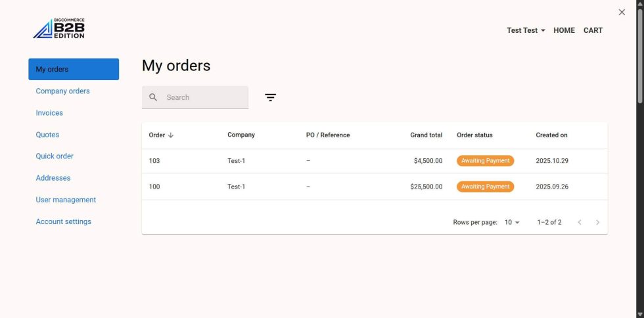
Task: Click the BigCommerce B2B Edition logo
Action: click(58, 28)
